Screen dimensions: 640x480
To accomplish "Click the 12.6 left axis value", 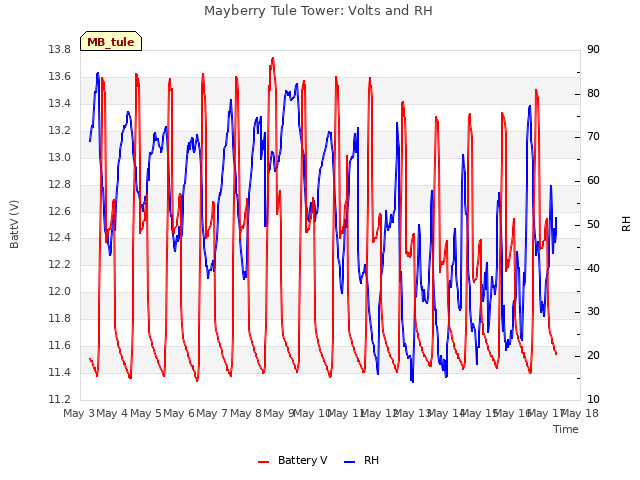I will coord(60,211).
